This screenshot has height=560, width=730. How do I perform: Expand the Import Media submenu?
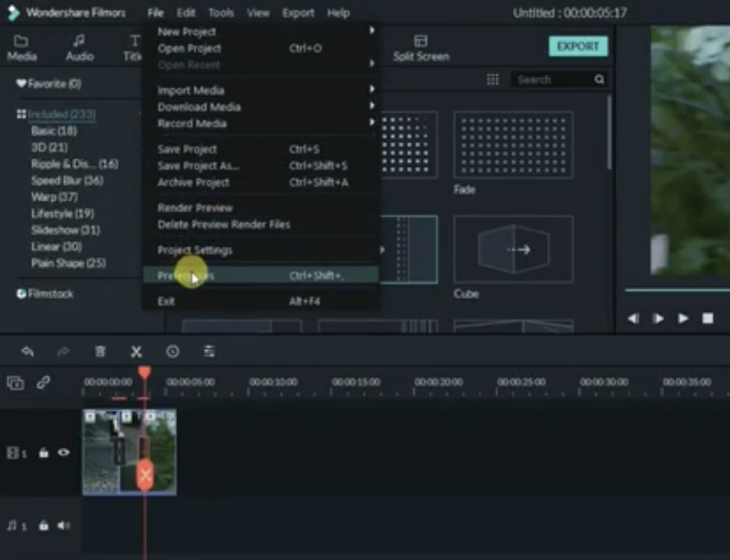click(x=370, y=90)
